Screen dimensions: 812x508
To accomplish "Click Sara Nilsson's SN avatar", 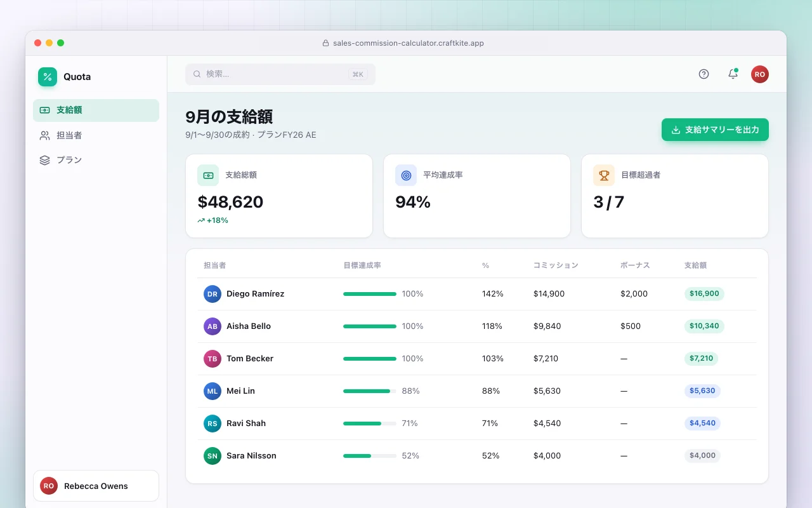I will tap(213, 456).
